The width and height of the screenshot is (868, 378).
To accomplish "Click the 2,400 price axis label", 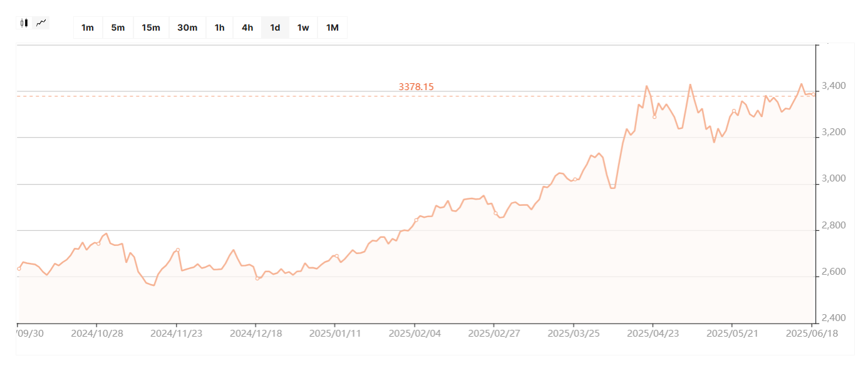I will click(834, 318).
